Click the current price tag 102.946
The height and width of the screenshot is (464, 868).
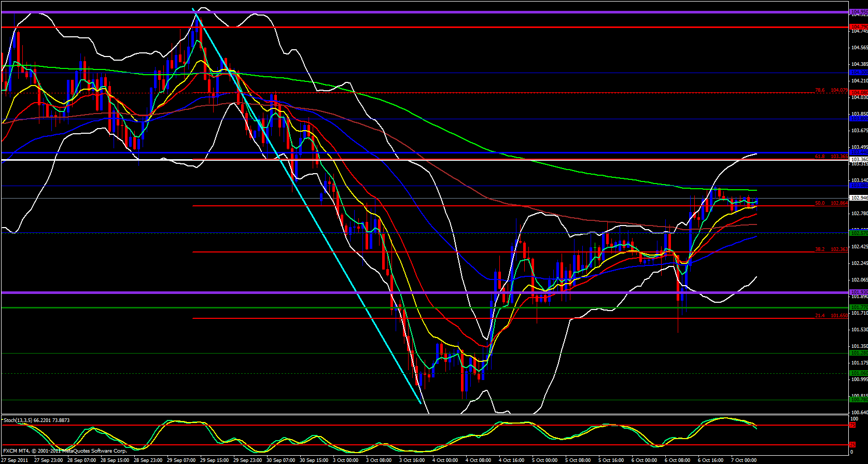pos(858,198)
